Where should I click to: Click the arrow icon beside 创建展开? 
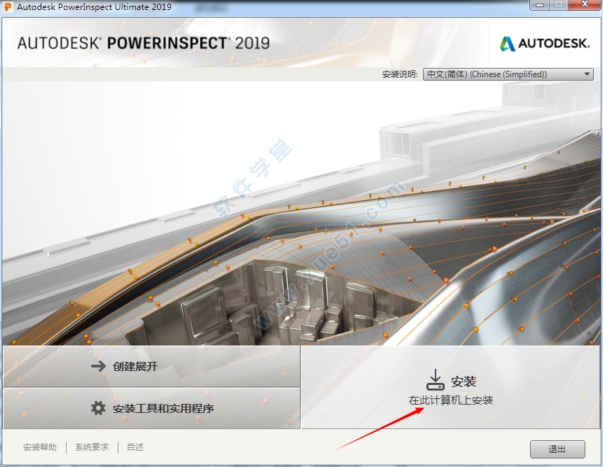98,366
